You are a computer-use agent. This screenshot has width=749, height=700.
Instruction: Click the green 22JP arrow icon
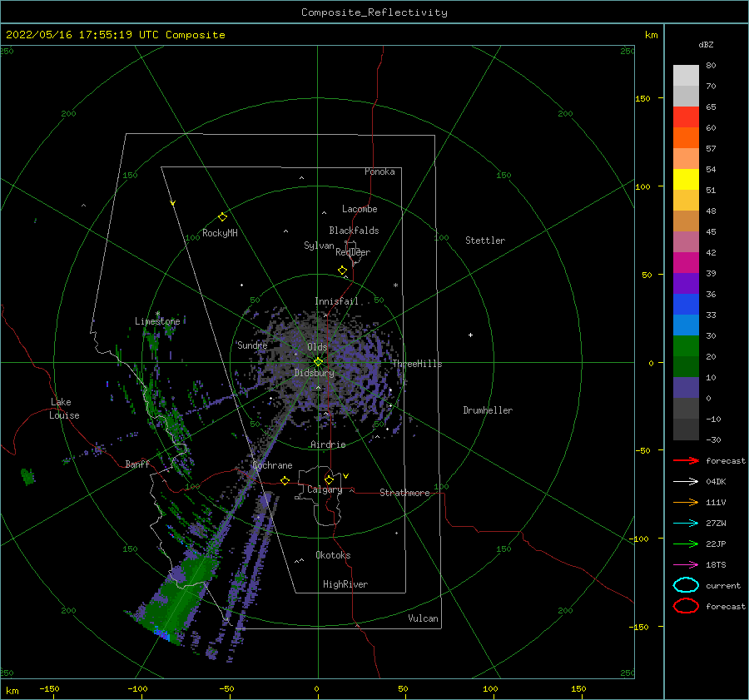point(686,544)
